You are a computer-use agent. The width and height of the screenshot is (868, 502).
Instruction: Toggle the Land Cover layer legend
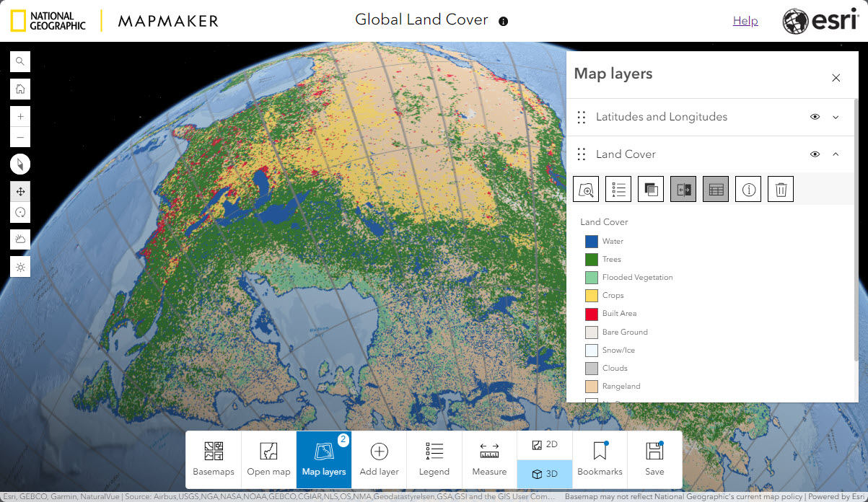tap(618, 189)
